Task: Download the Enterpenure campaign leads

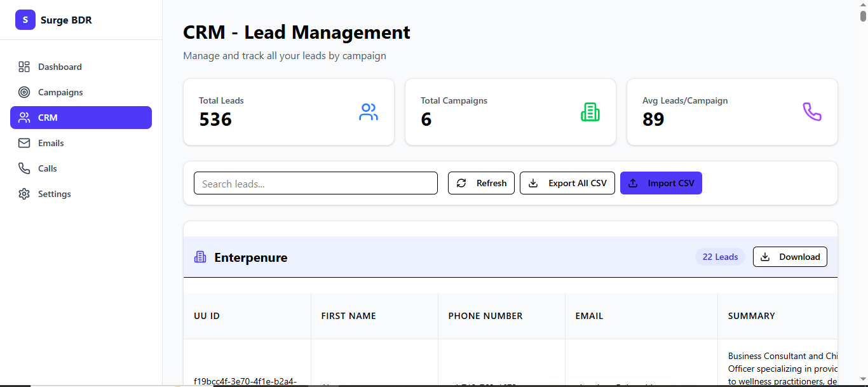Action: pyautogui.click(x=790, y=257)
